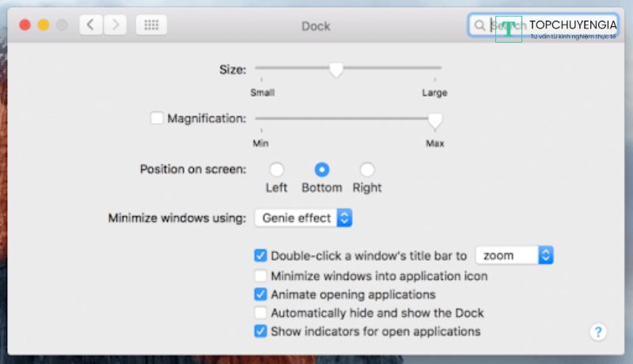Click the yellow minimize window button
The height and width of the screenshot is (364, 633).
(44, 25)
